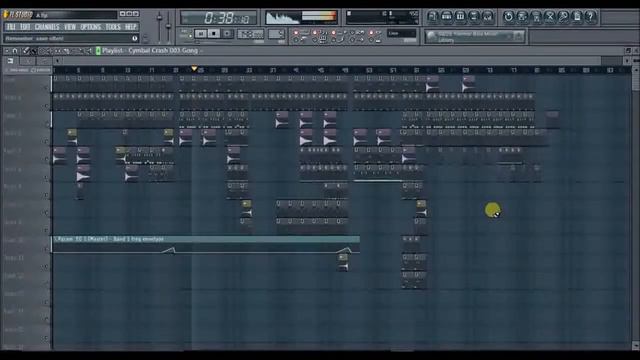Click the hint bar circular icon
Viewport: 640px width, 360px height.
(135, 38)
